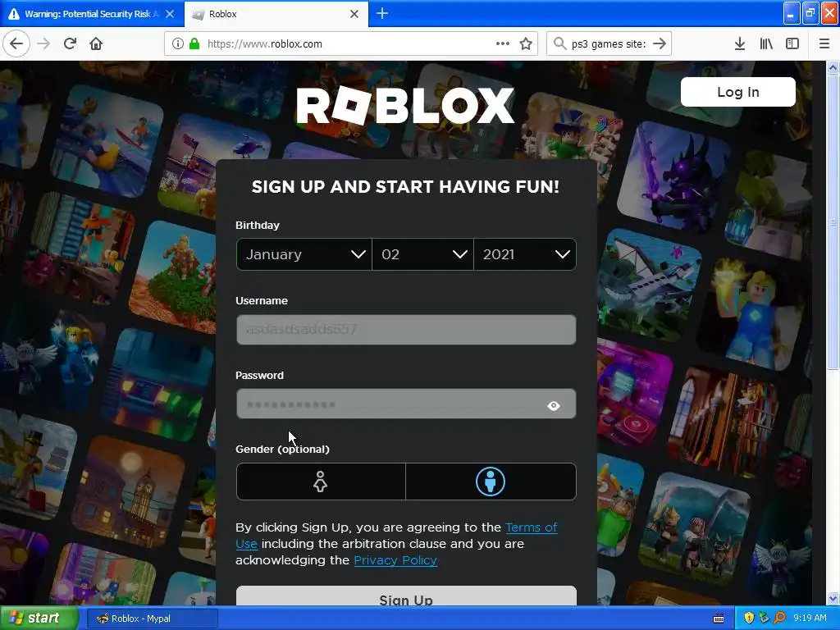The image size is (840, 630).
Task: Open the birthday day dropdown 02
Action: coord(422,254)
